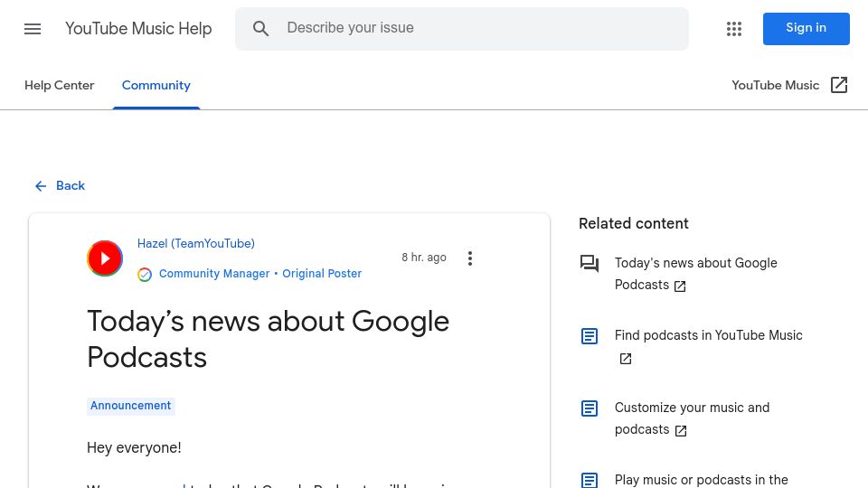The height and width of the screenshot is (488, 868).
Task: Click the Announcement tag
Action: click(x=130, y=406)
